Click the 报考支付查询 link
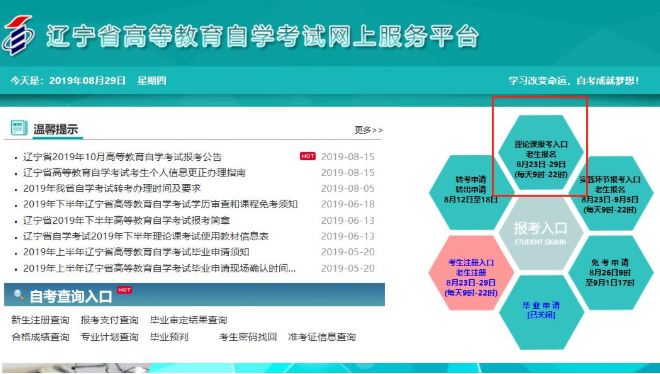Screen dimensions: 660x374 109,320
